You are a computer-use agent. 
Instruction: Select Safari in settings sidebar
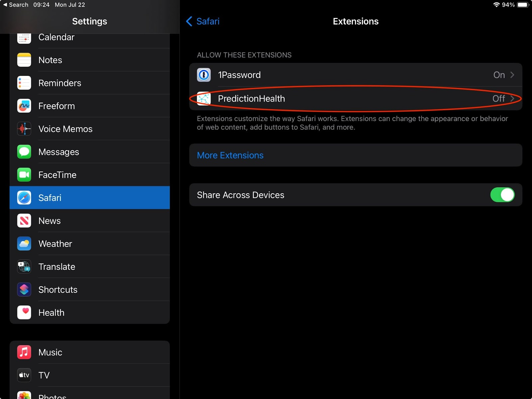[90, 198]
